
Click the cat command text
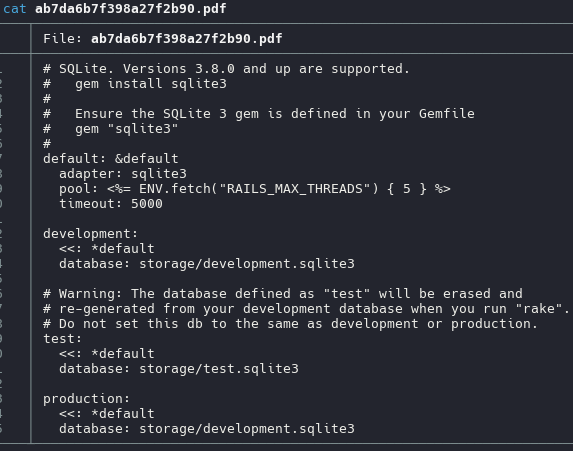(x=14, y=9)
